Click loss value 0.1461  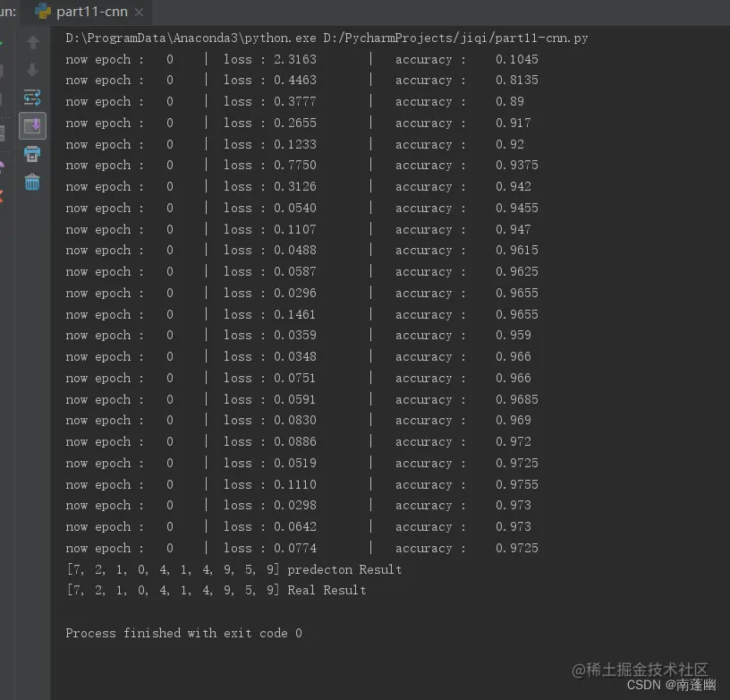click(x=295, y=314)
